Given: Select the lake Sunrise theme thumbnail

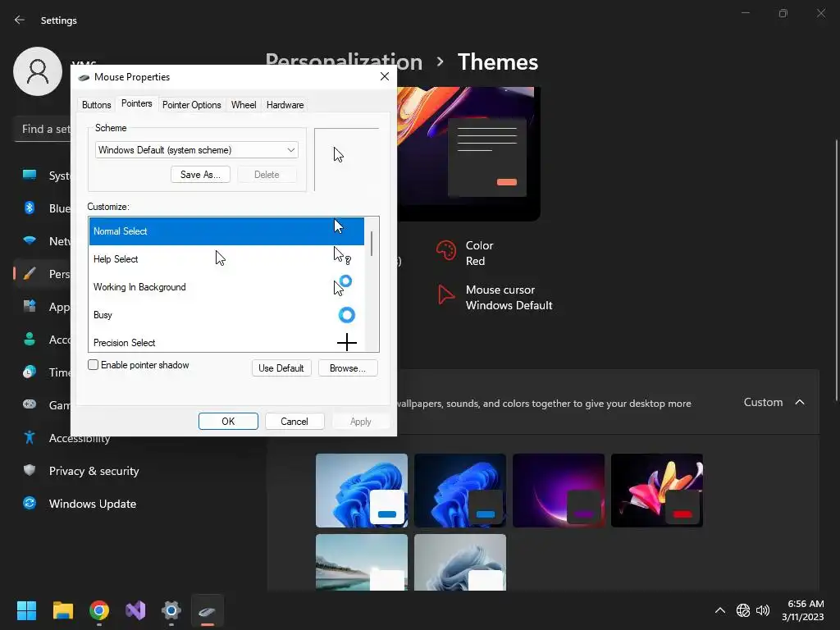Looking at the screenshot, I should tap(362, 562).
